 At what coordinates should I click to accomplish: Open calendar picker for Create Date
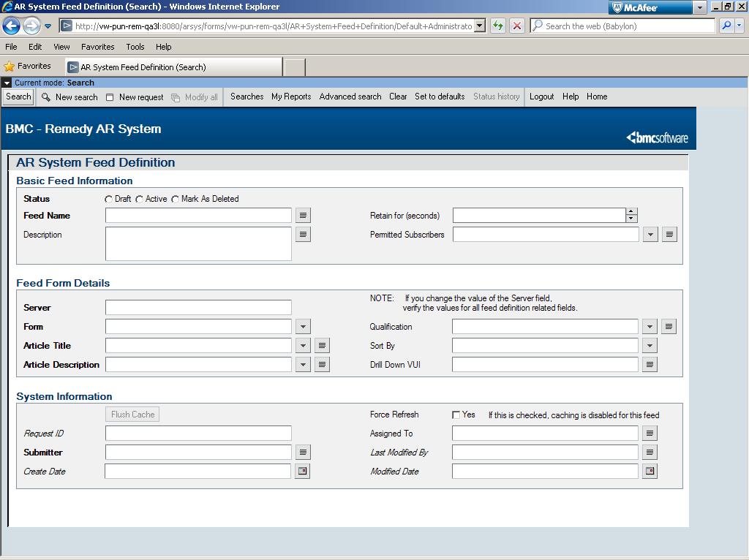(302, 472)
